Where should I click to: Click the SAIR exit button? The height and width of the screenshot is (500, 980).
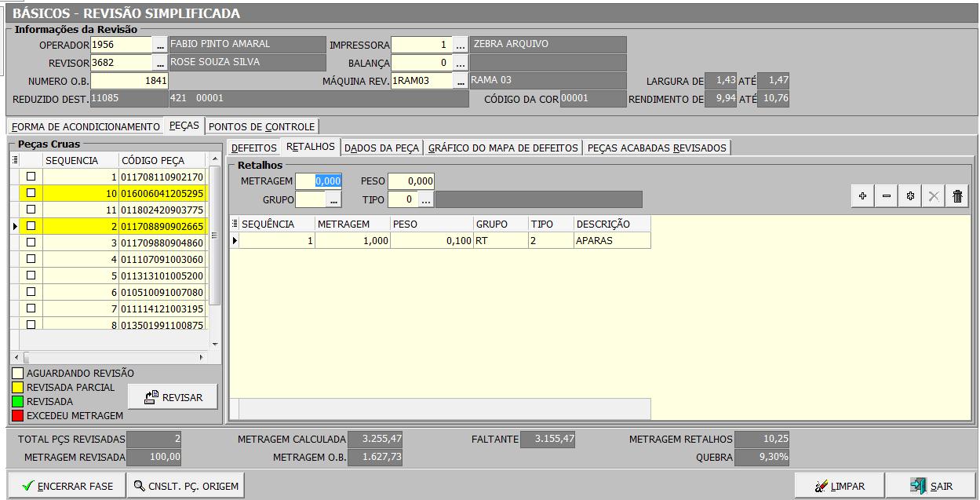coord(931,486)
